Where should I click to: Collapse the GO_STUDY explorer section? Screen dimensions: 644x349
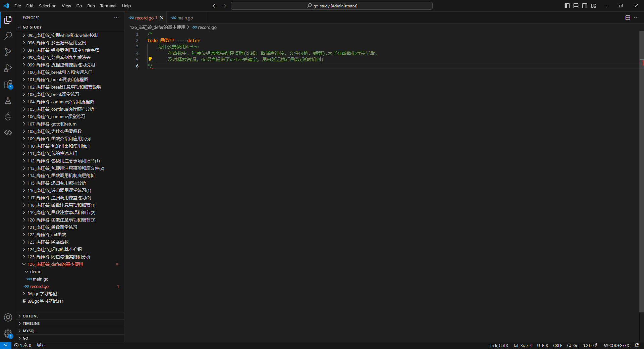[x=70, y=27]
